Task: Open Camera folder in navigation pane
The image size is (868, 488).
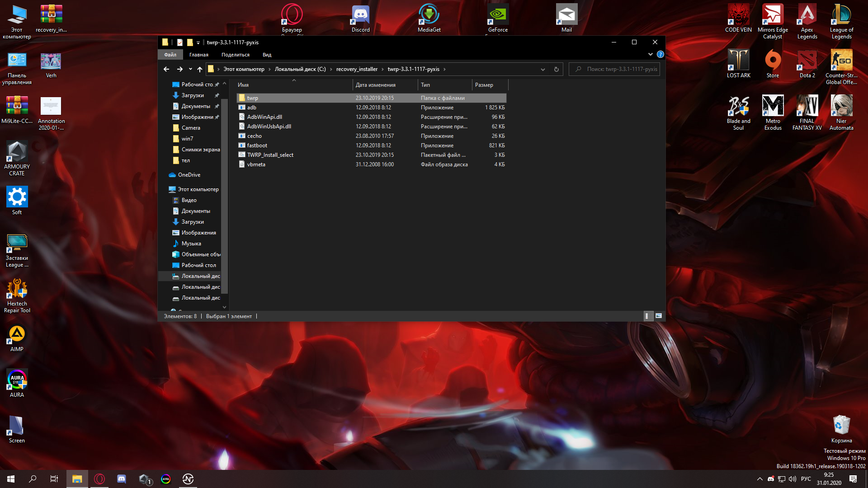Action: 191,128
